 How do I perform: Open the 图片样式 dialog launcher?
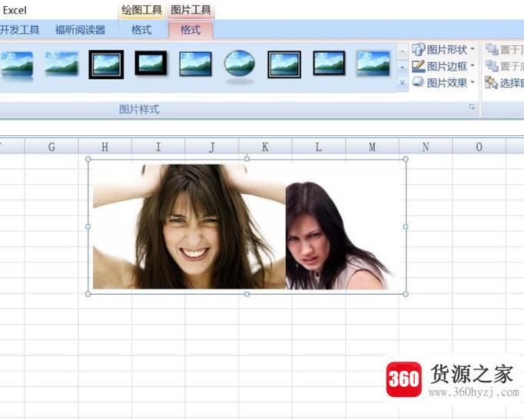[472, 107]
